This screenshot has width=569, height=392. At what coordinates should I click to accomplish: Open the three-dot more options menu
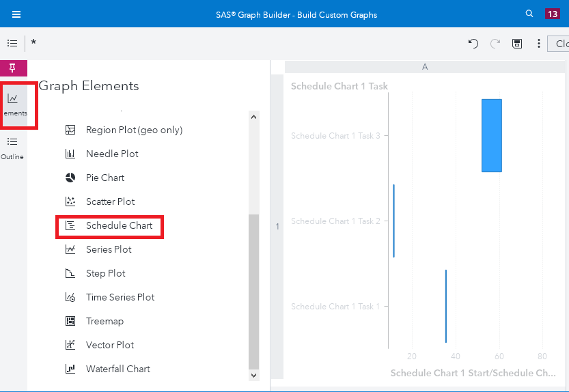tap(539, 44)
